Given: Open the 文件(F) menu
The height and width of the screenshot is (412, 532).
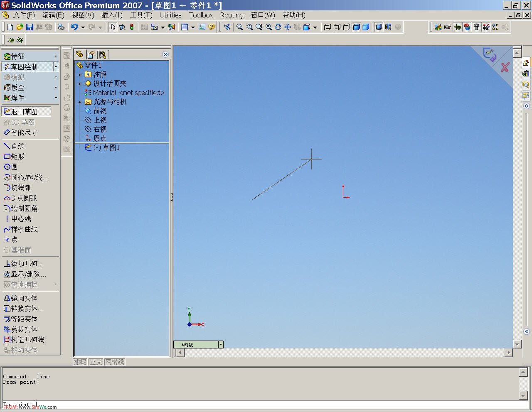Looking at the screenshot, I should [x=24, y=15].
